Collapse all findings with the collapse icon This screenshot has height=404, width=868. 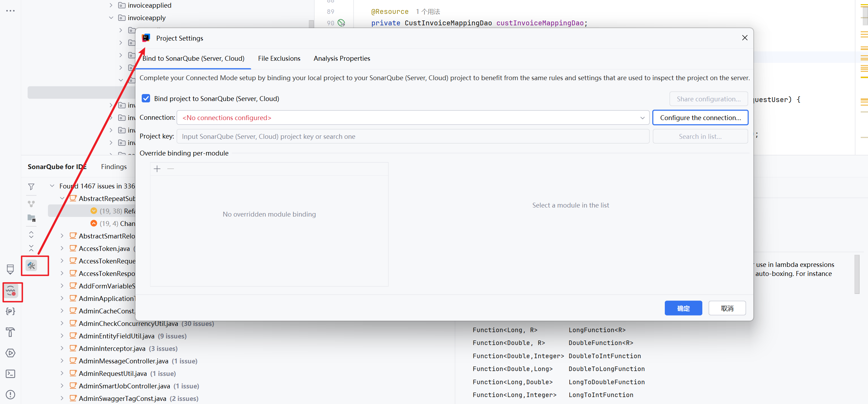point(31,248)
